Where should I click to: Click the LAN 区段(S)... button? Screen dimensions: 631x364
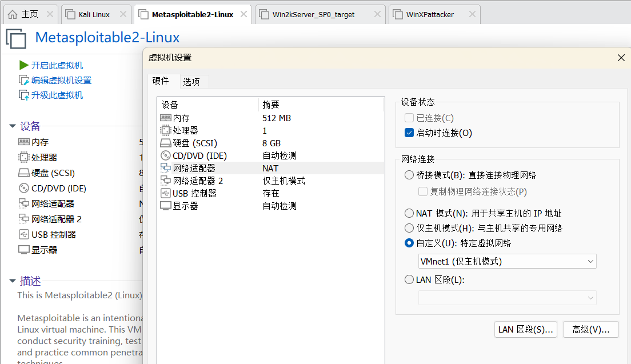(x=526, y=329)
